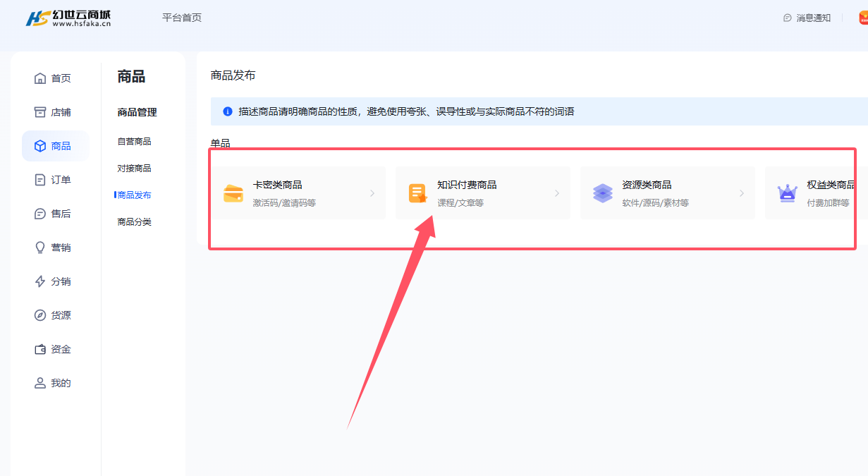Open the 资金 wallet icon in sidebar
Screen dimensions: 868x476
(x=40, y=349)
